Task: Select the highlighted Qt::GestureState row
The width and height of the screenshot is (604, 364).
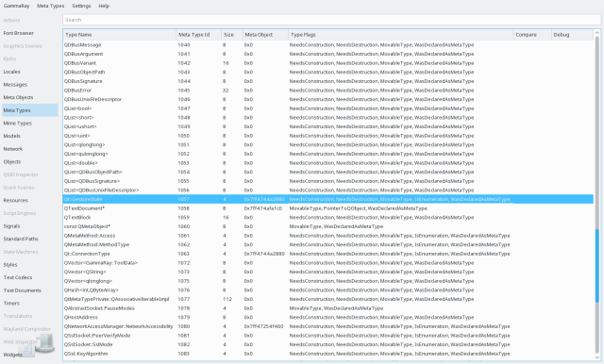Action: (327, 199)
